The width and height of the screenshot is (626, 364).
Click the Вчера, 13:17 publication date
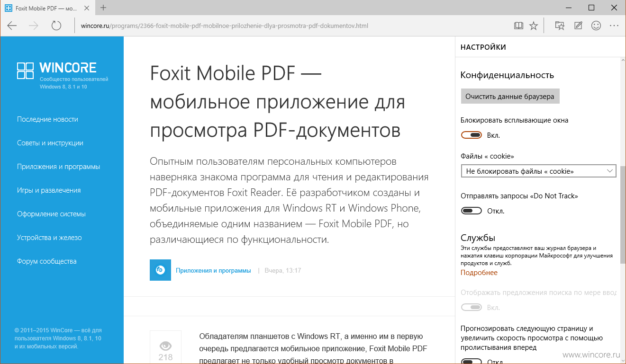(283, 271)
